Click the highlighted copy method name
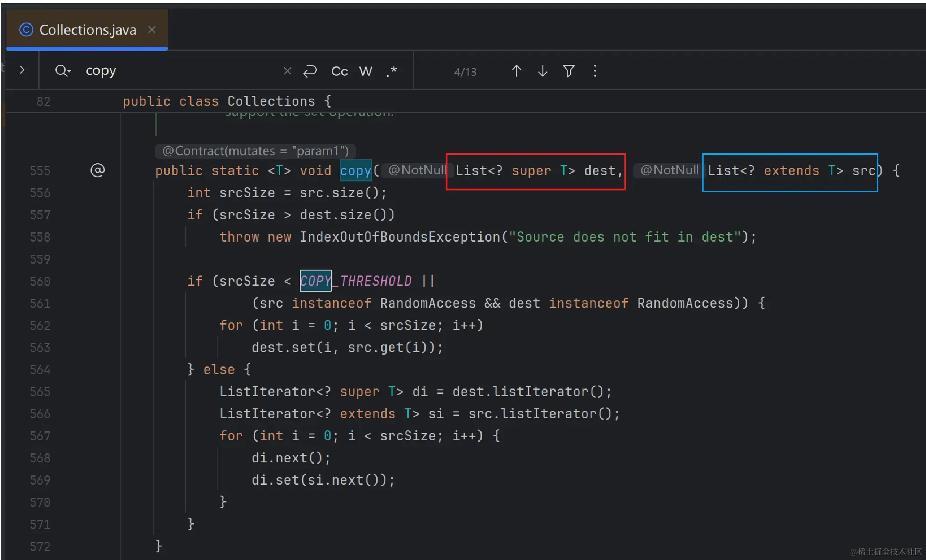The image size is (926, 560). pos(355,171)
